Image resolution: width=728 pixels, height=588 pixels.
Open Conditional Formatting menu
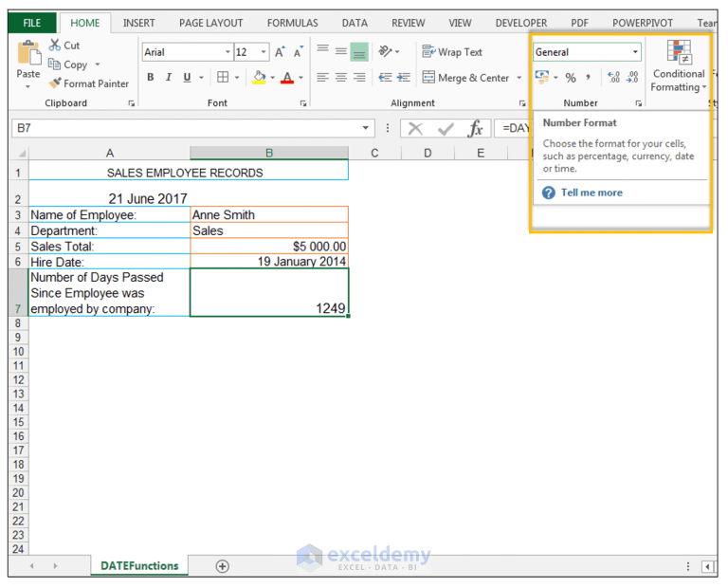(679, 66)
